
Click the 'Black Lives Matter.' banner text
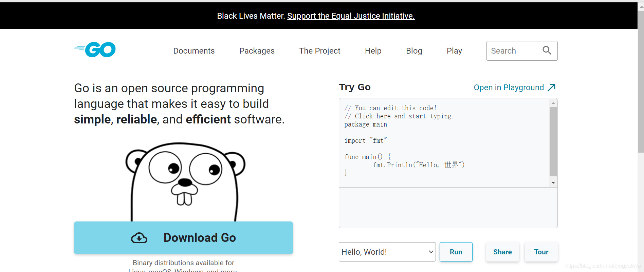point(251,16)
